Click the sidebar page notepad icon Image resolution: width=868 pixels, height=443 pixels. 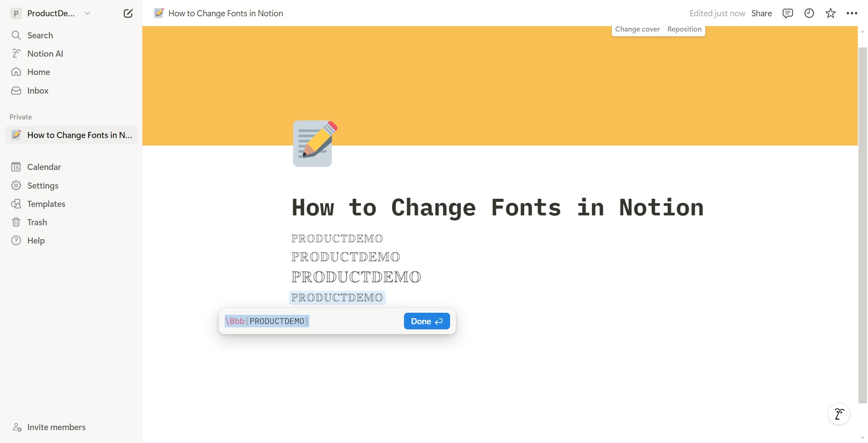point(16,135)
